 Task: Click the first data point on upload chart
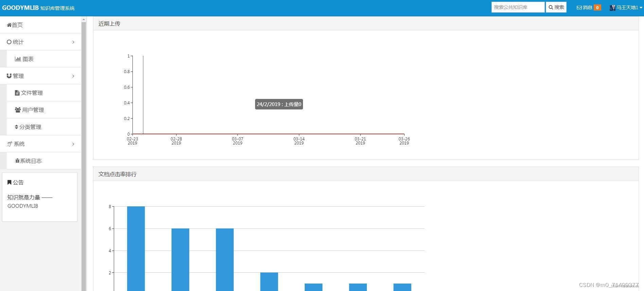pyautogui.click(x=141, y=134)
